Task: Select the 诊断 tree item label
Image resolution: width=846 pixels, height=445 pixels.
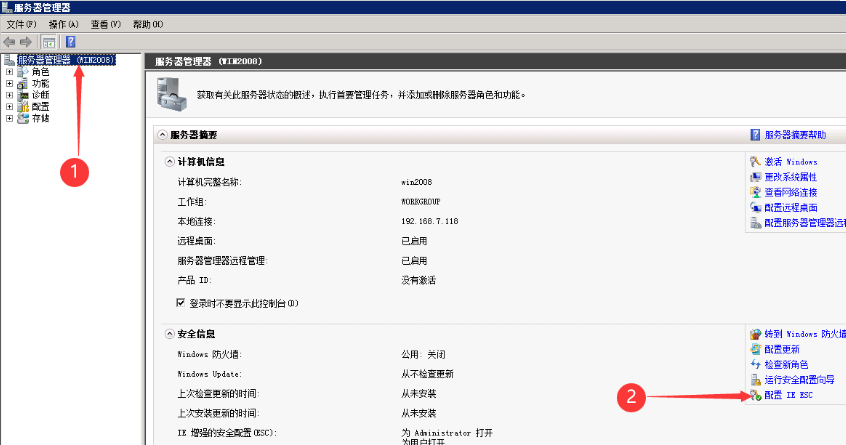Action: pos(40,95)
